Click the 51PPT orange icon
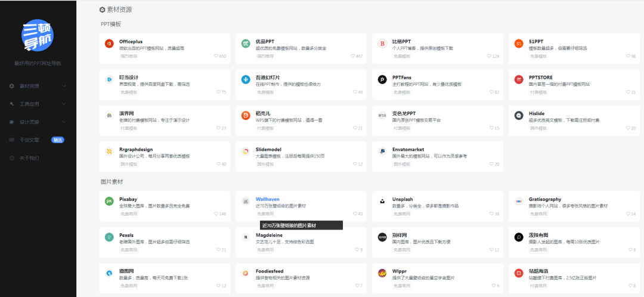Screen dimensions: 644x297 point(519,44)
